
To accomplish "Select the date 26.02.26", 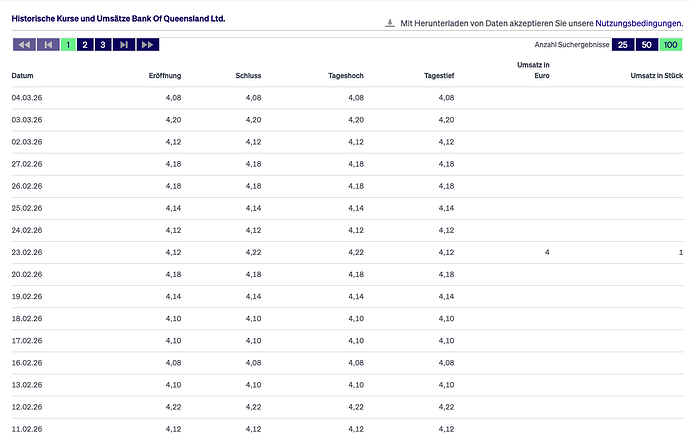I will click(x=27, y=186).
